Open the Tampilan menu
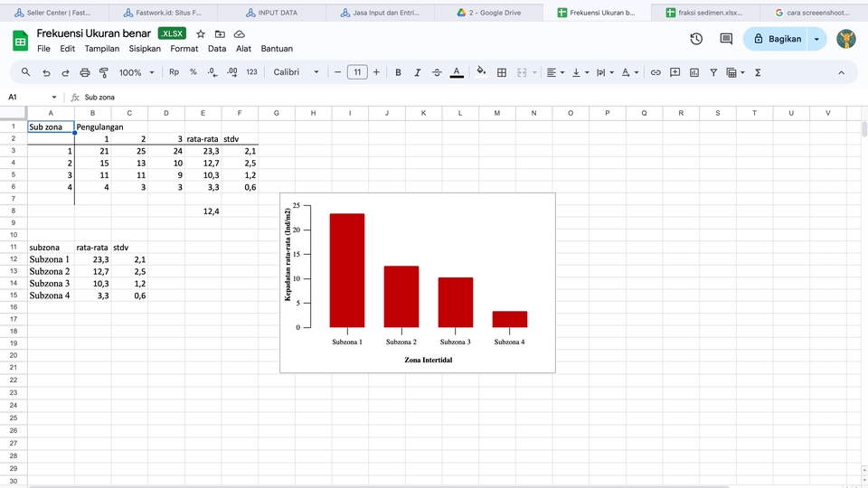This screenshot has width=868, height=488. click(102, 49)
